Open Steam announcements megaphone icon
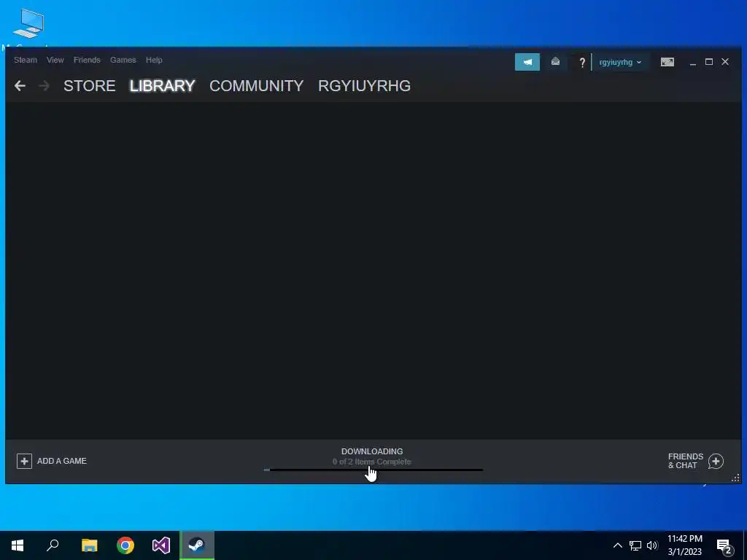 (x=527, y=62)
